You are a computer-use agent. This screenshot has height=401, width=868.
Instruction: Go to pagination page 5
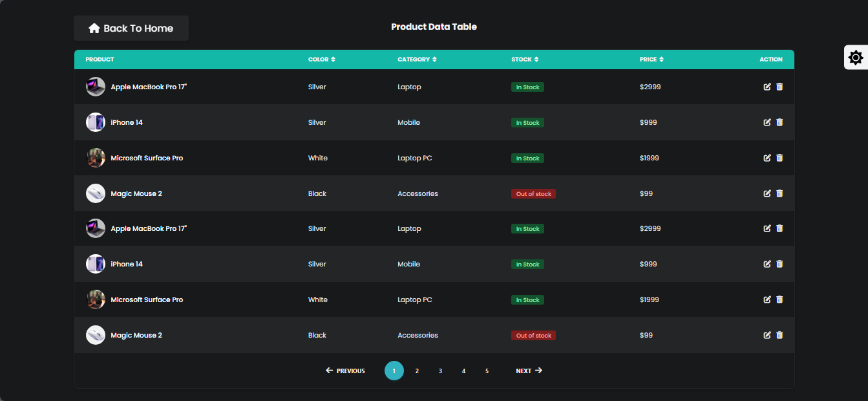coord(487,371)
